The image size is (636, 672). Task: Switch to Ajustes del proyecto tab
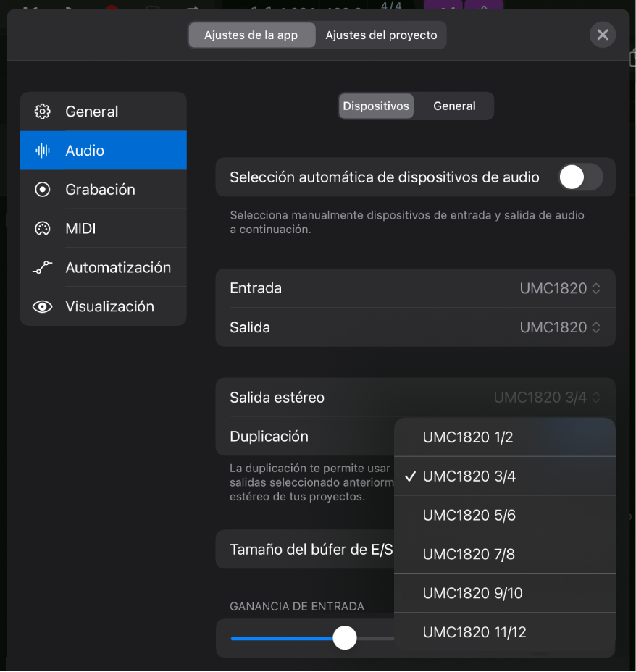(381, 35)
